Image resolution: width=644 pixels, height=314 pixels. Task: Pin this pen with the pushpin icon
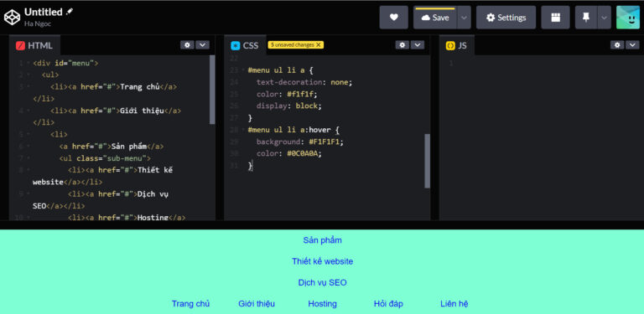coord(586,18)
